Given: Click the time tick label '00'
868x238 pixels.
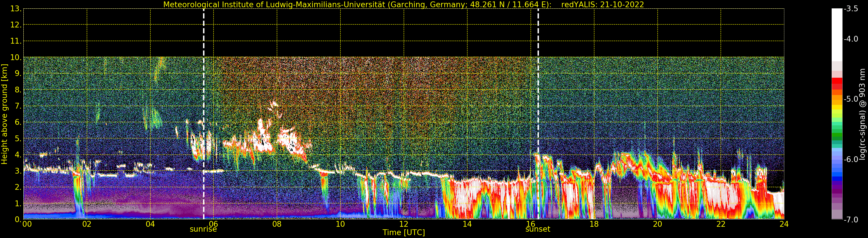Looking at the screenshot, I should (x=27, y=224).
